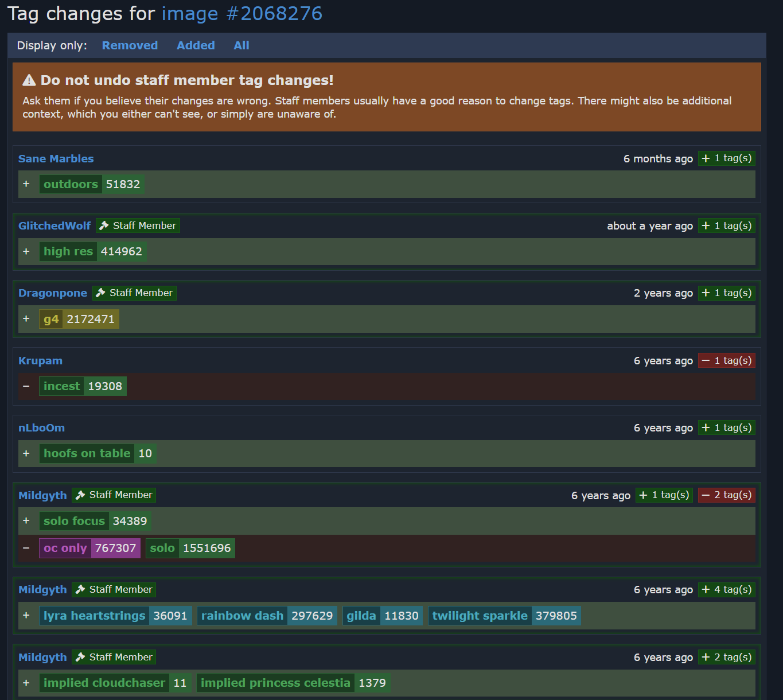This screenshot has height=700, width=783.
Task: Click the lyra heartstrings tag
Action: [94, 616]
